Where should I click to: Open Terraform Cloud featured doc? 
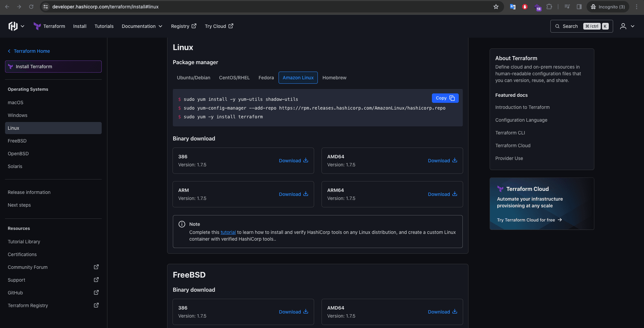pos(513,146)
